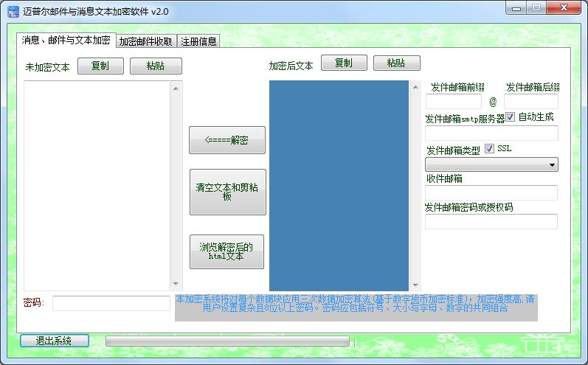Open the 注册信息 tab

[198, 41]
